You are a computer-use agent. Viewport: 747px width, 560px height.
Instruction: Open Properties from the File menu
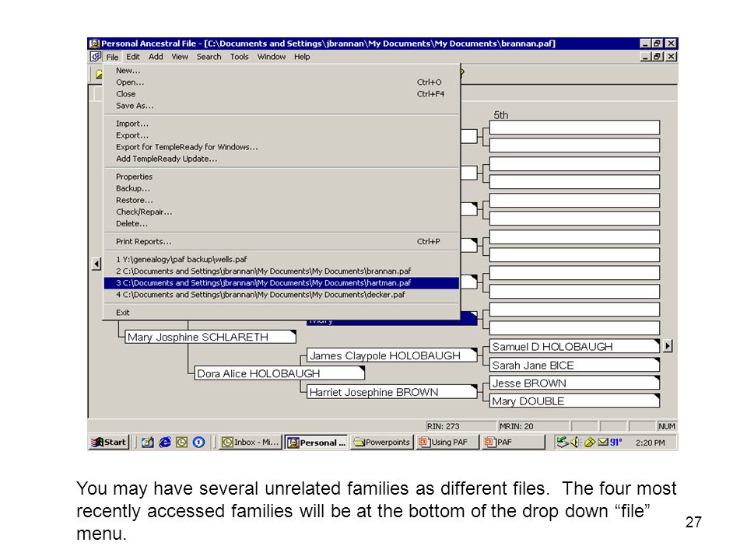[282, 177]
